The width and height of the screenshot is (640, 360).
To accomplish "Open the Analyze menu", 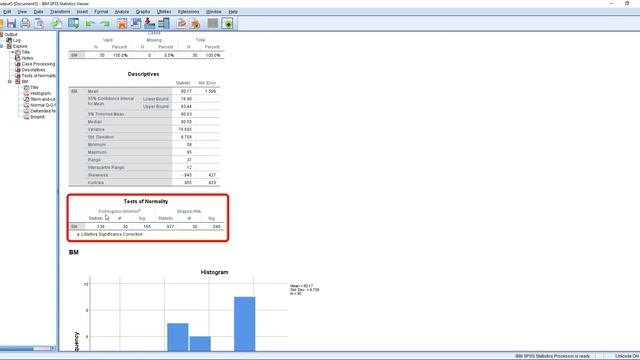I will tap(122, 12).
